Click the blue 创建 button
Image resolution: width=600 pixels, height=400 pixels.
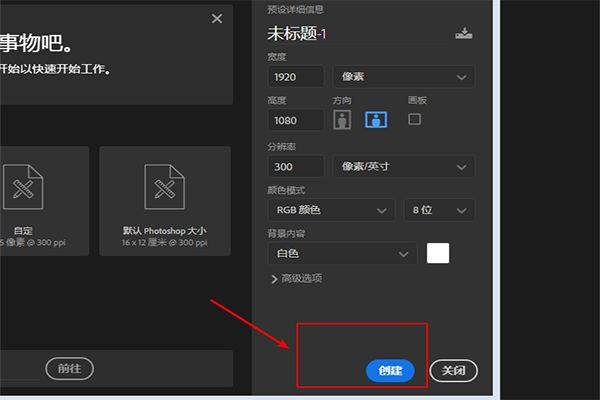[x=390, y=371]
